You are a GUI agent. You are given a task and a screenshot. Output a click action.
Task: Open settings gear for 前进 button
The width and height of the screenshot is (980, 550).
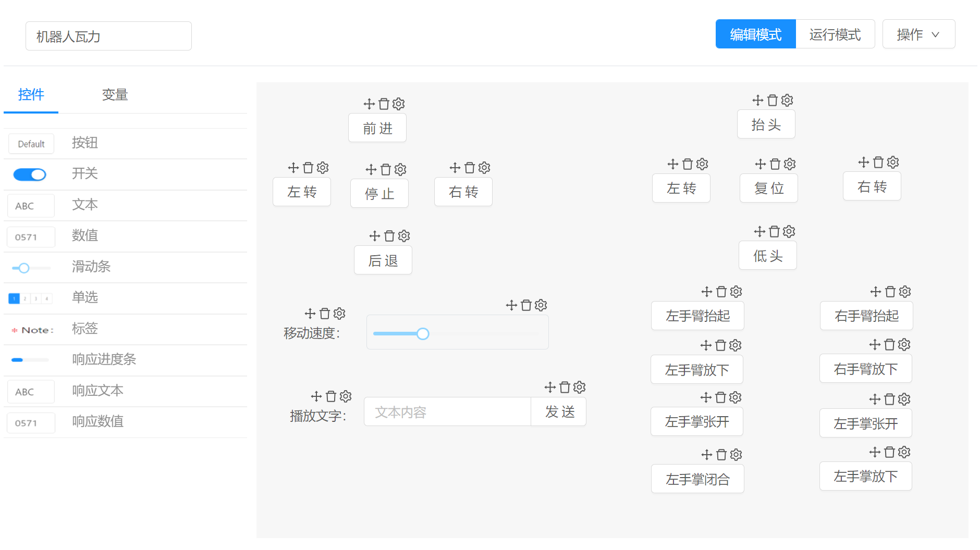(x=398, y=104)
